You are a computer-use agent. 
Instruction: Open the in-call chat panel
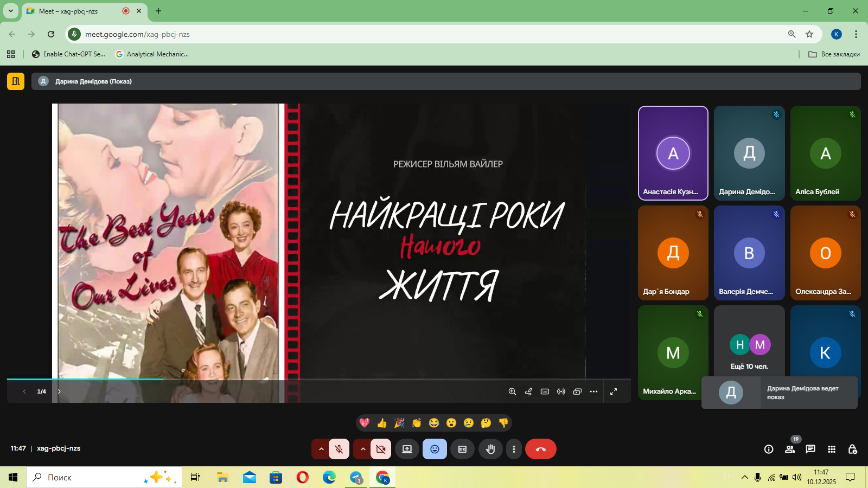click(810, 449)
